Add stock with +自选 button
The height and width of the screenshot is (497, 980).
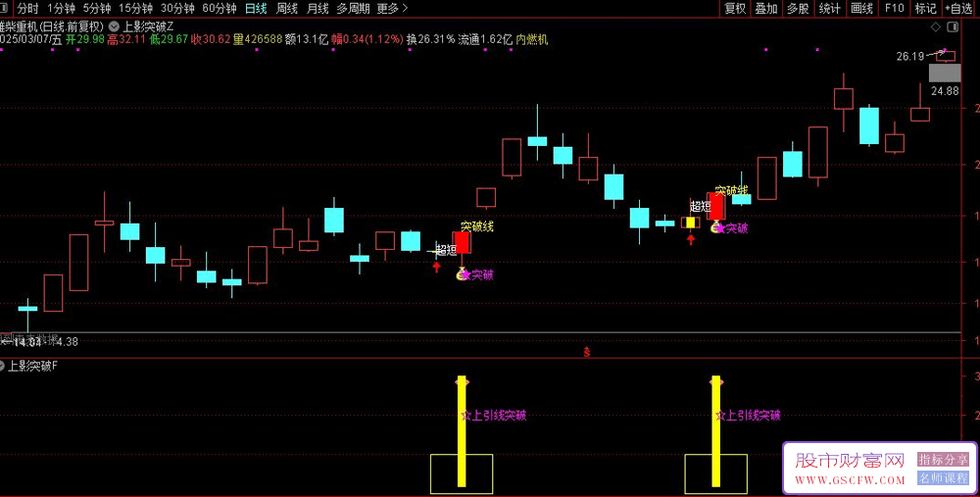pos(958,8)
